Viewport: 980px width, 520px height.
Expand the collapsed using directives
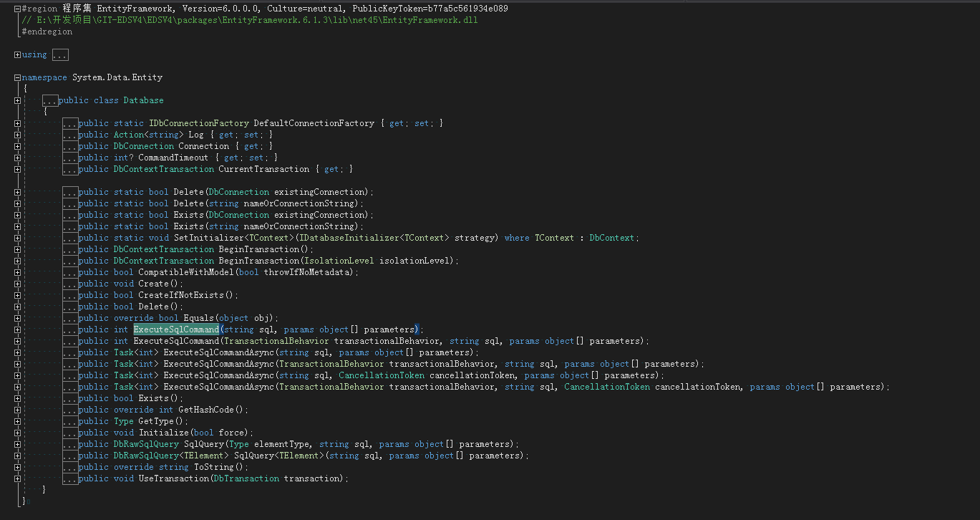click(x=17, y=54)
